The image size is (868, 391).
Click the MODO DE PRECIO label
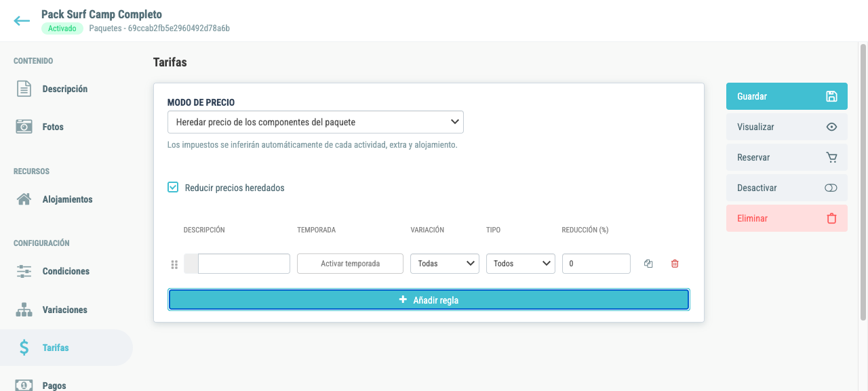pos(201,102)
